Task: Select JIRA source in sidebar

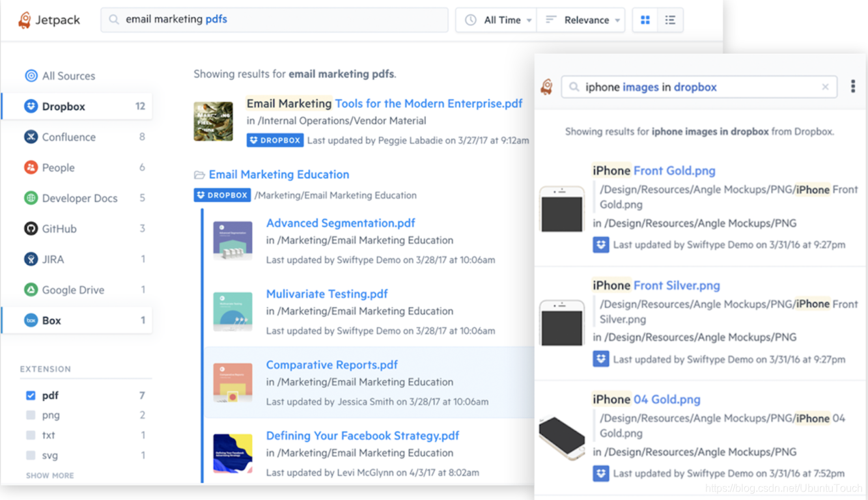Action: (x=77, y=259)
